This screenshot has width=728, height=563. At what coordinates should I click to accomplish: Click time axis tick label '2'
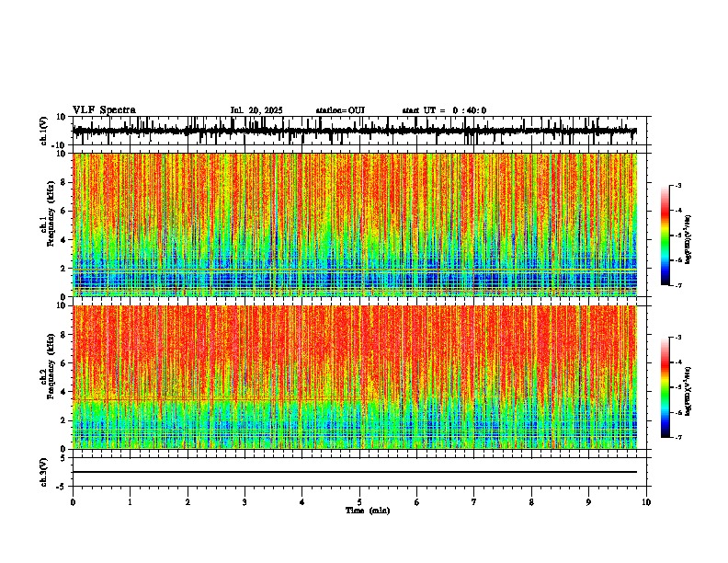188,502
